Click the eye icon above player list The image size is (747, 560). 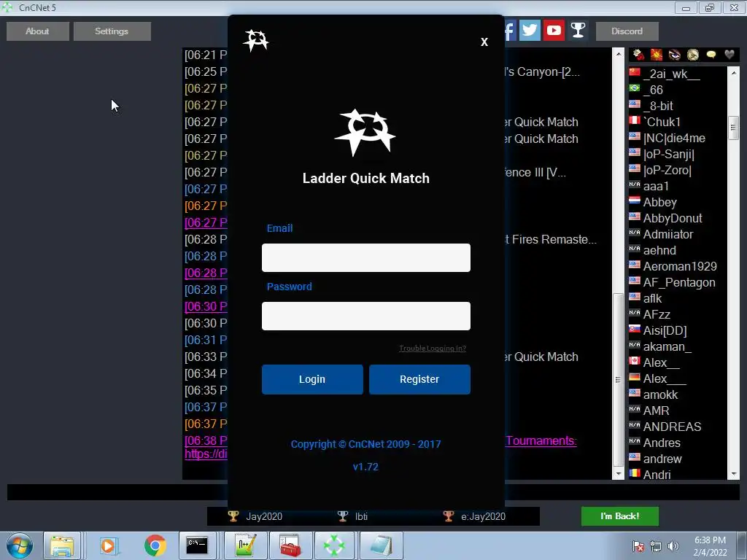click(675, 55)
